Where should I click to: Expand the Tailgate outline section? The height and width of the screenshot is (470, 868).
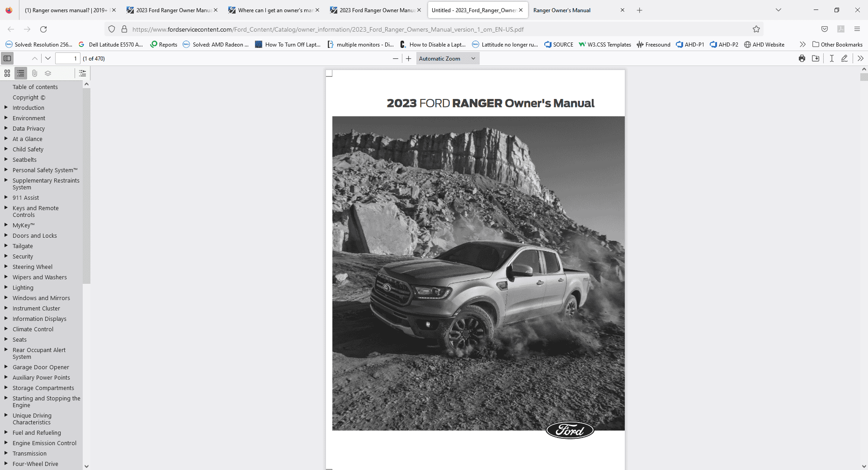click(6, 246)
